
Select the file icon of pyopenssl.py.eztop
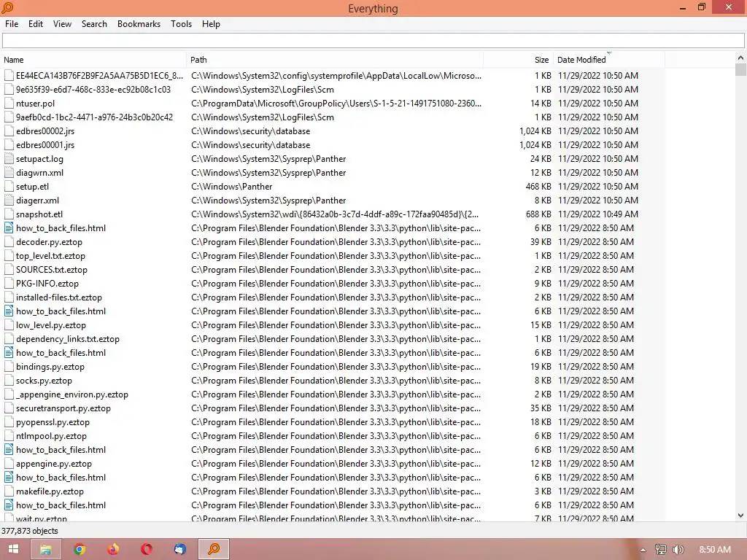(9, 422)
